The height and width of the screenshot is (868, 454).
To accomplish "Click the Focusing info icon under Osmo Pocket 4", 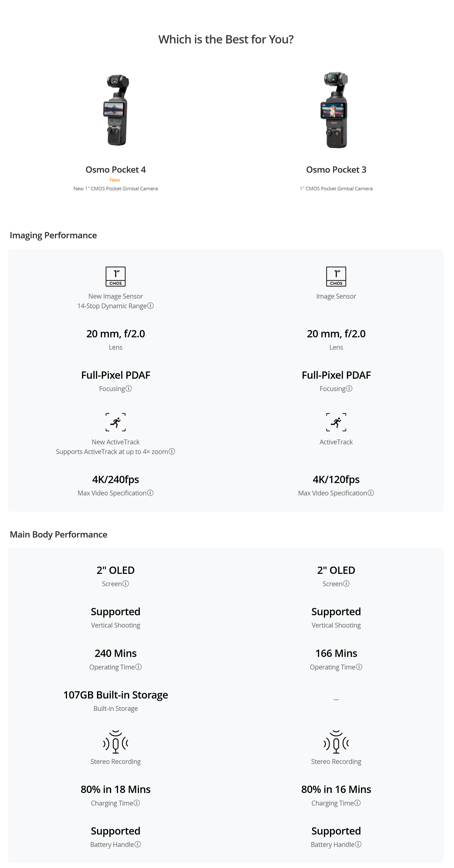I will (x=129, y=388).
